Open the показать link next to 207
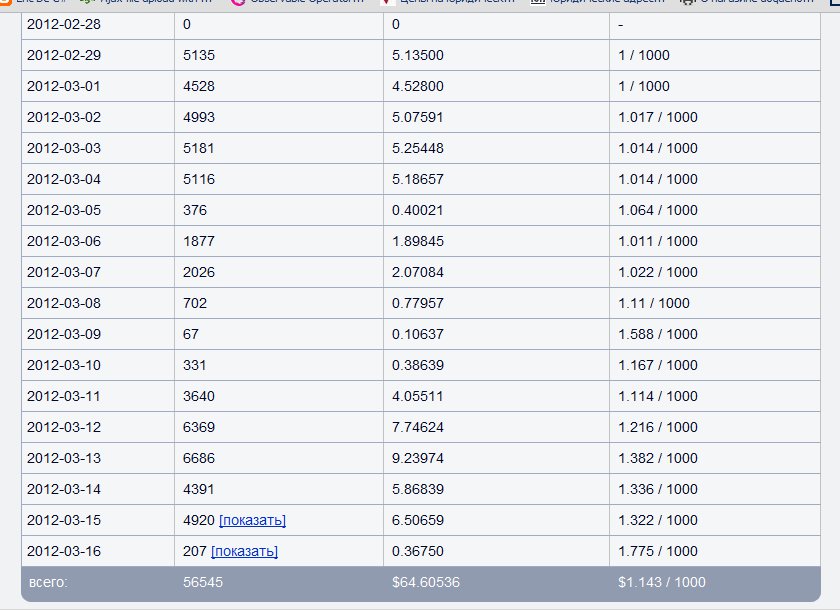 [244, 551]
